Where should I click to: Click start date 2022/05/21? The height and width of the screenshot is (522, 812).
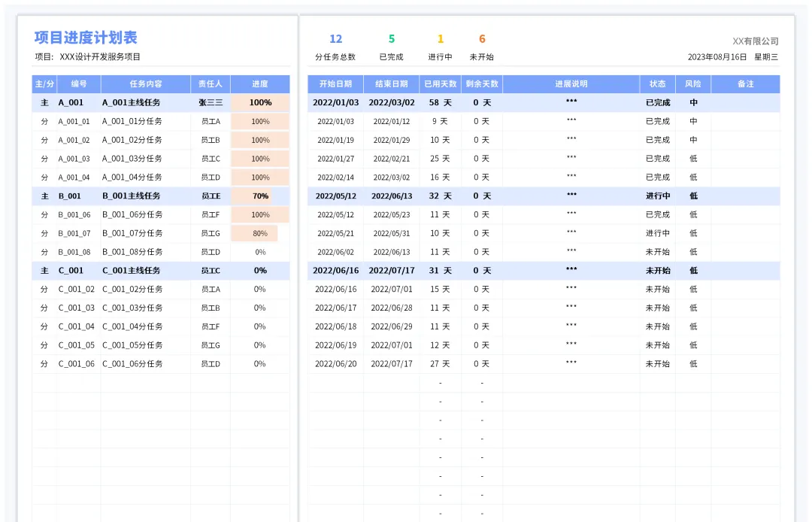coord(335,233)
